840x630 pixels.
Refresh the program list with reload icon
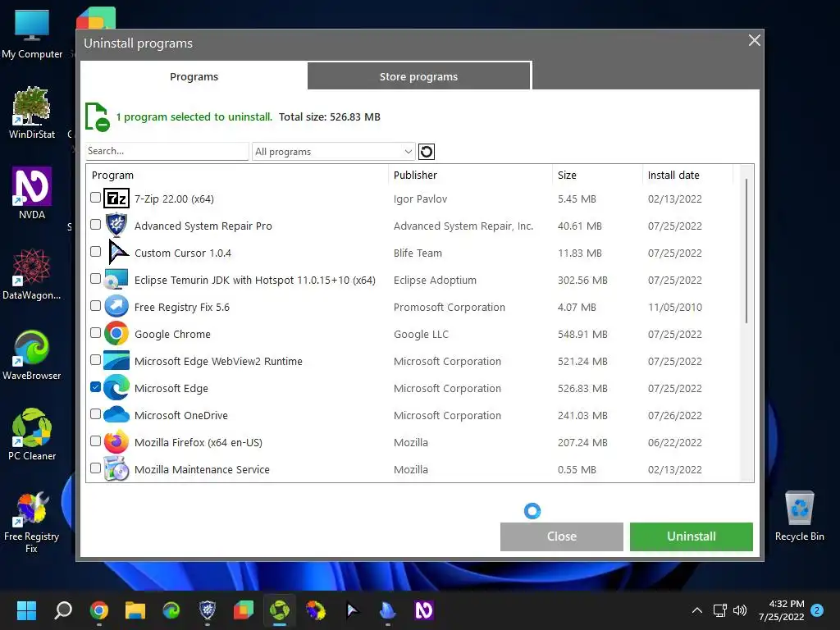click(x=427, y=152)
